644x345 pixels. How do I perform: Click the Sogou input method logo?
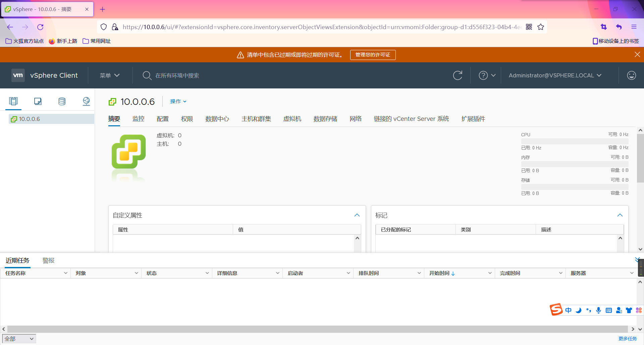click(556, 309)
